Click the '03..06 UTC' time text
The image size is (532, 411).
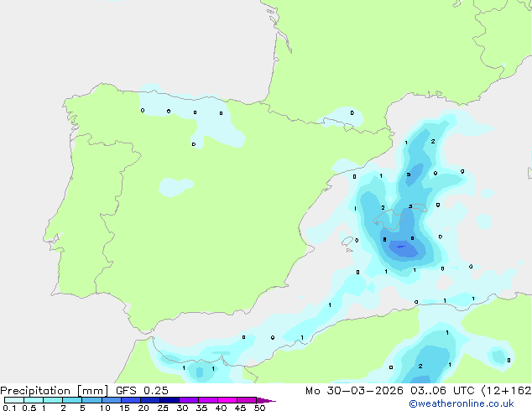point(442,391)
